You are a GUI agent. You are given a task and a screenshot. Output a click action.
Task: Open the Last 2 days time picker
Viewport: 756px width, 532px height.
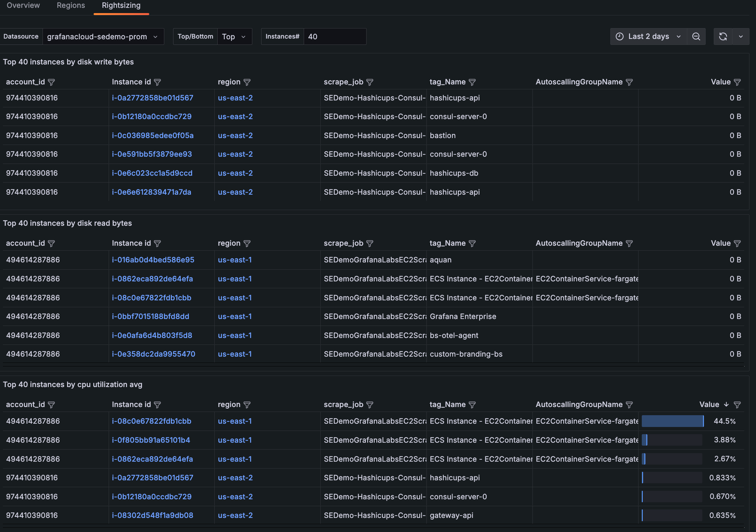648,37
